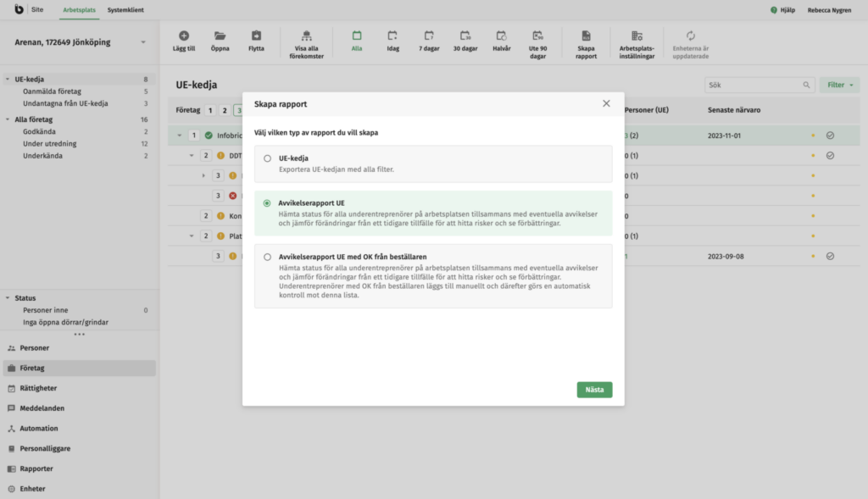This screenshot has height=499, width=868.
Task: Close the Skapa rapport dialog
Action: 606,103
